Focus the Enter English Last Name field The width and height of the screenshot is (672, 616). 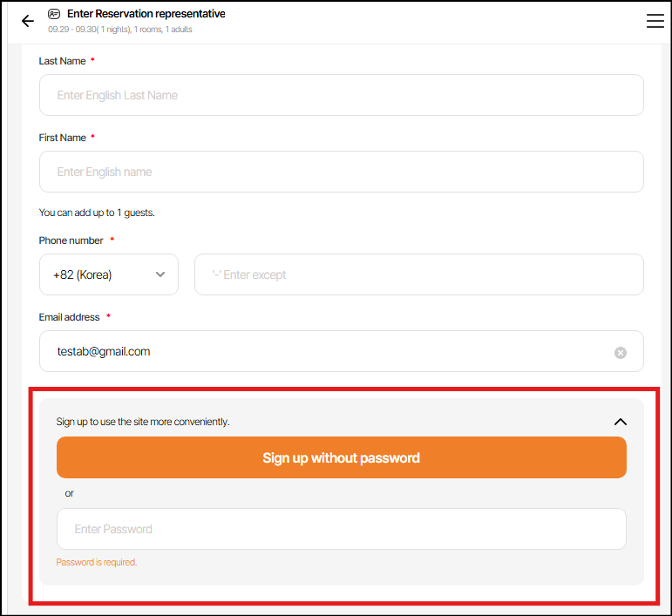click(x=341, y=95)
